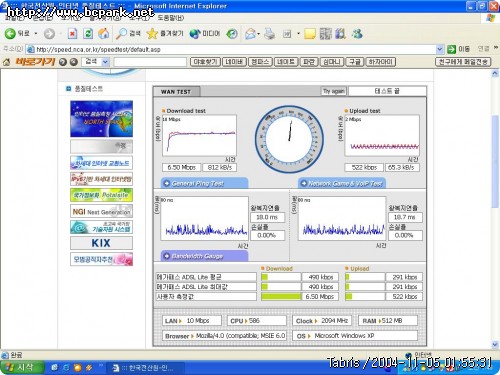Click the Messenger person icon in toolbar
500x375 pixels.
tap(357, 34)
